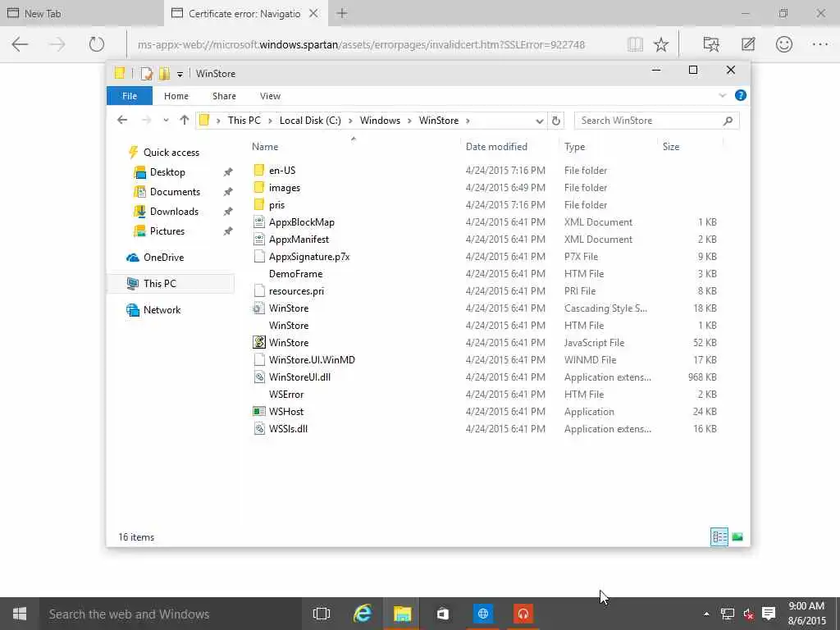
Task: Switch to details view layout
Action: tap(719, 536)
